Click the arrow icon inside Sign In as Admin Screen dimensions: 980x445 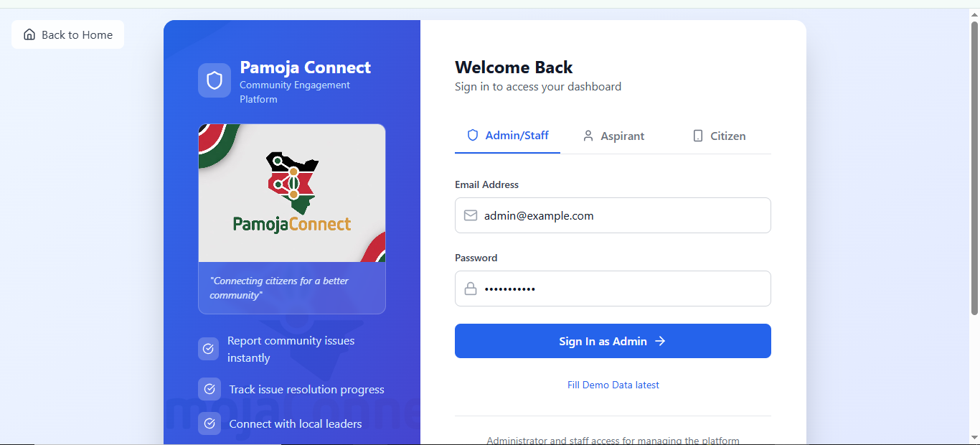(x=660, y=341)
